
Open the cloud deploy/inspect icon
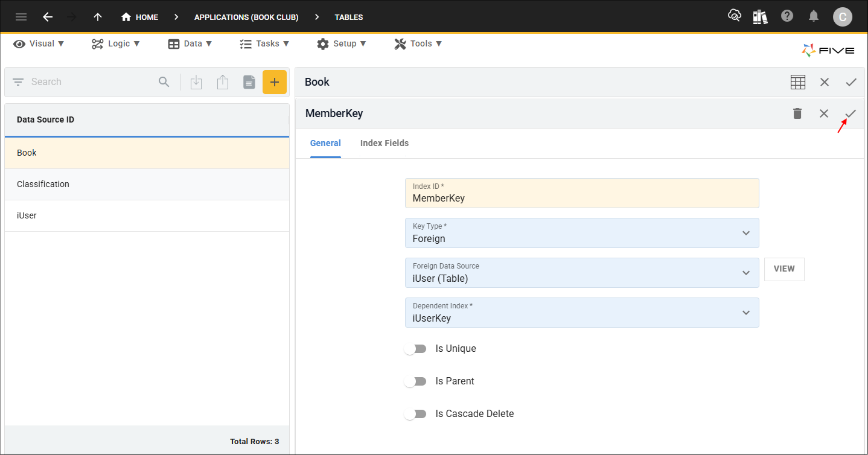point(735,16)
